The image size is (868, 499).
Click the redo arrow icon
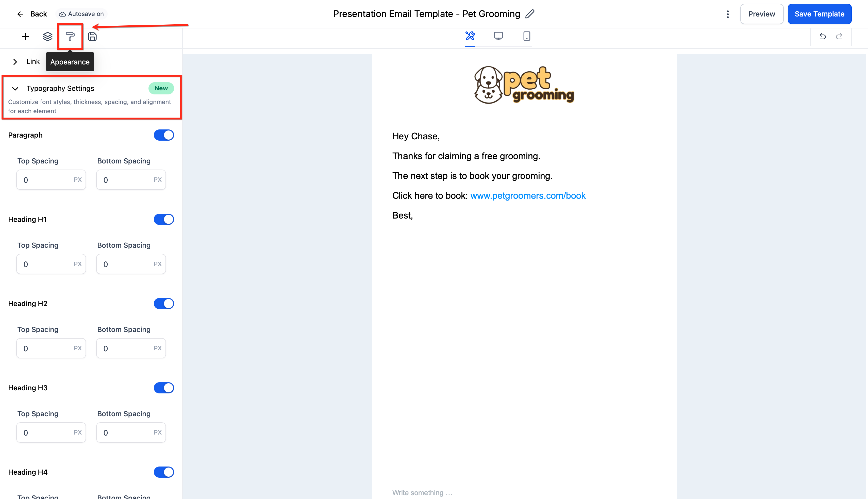click(x=839, y=36)
